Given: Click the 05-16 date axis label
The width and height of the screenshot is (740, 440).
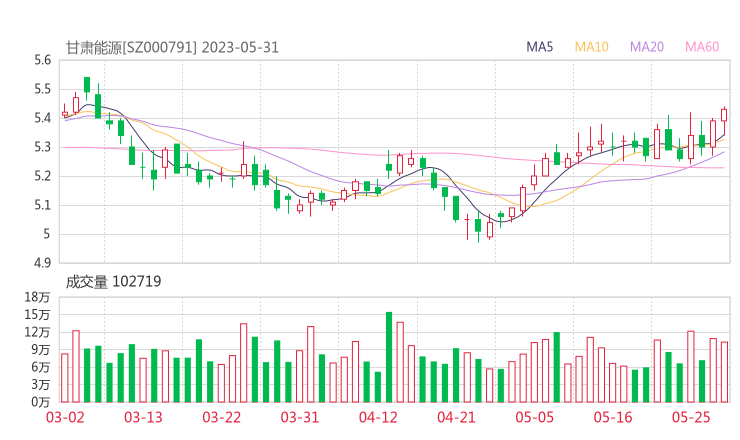Looking at the screenshot, I should tap(613, 417).
